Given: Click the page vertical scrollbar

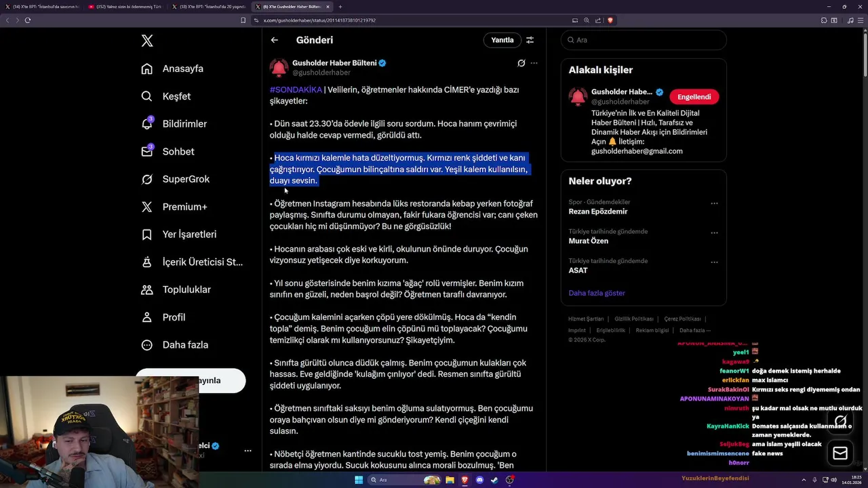Looking at the screenshot, I should pyautogui.click(x=865, y=54).
